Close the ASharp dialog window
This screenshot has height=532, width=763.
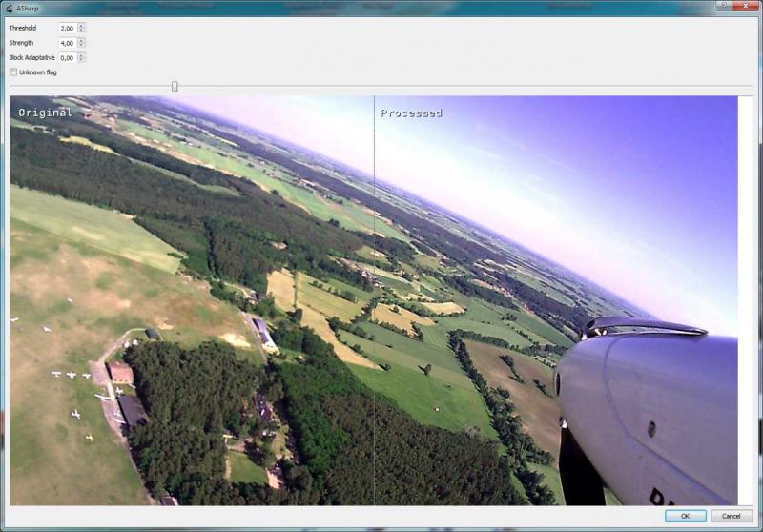(x=745, y=7)
